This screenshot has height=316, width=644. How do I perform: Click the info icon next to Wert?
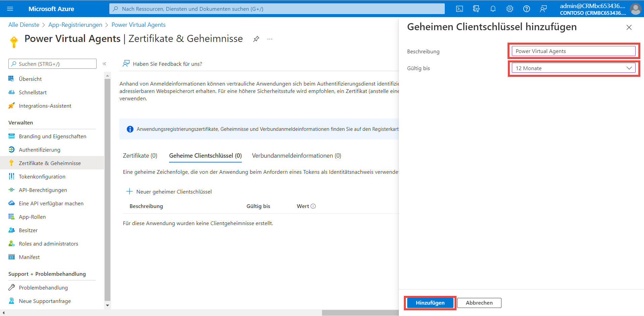tap(313, 206)
